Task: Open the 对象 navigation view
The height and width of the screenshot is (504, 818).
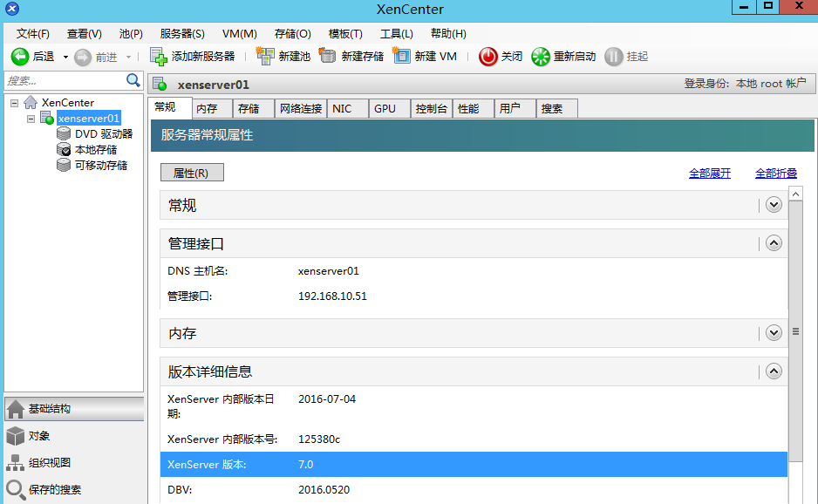Action: (x=74, y=436)
